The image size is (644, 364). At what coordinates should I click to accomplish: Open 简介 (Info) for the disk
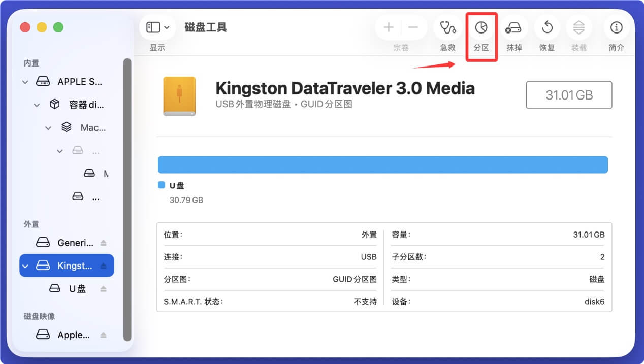pos(616,28)
